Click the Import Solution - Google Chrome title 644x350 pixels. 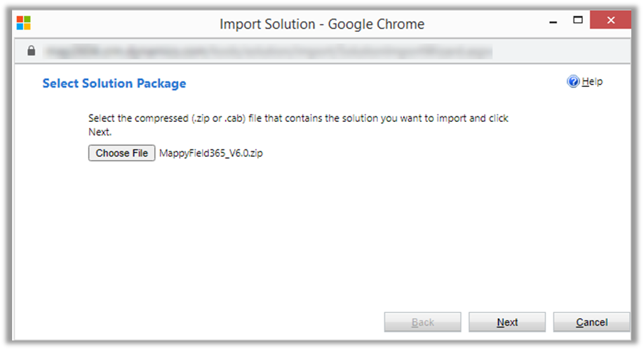[322, 24]
